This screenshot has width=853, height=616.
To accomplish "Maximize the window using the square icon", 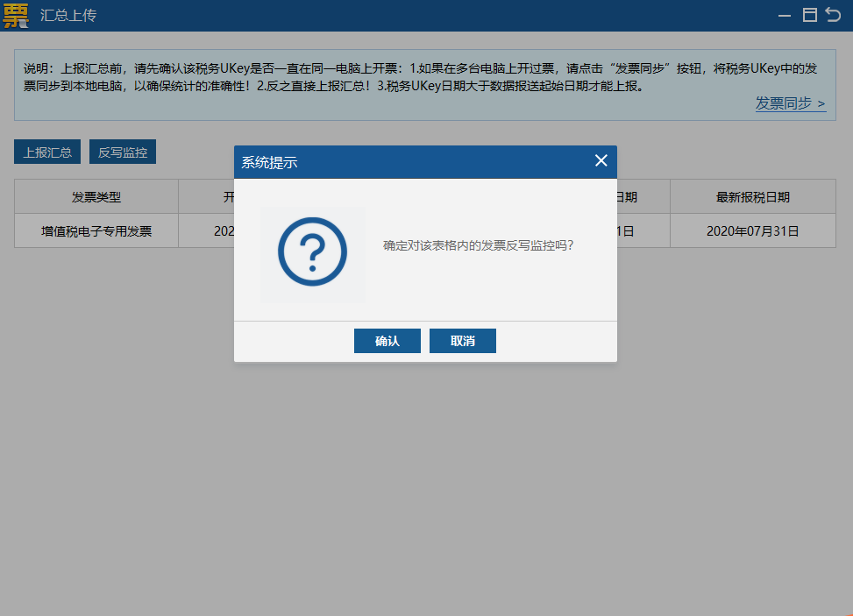I will [810, 15].
